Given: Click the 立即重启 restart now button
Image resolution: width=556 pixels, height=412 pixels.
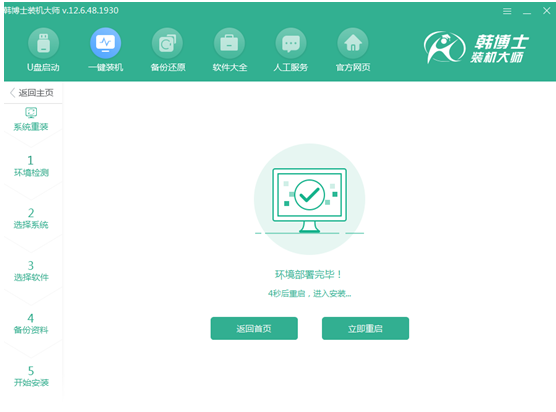Looking at the screenshot, I should pos(365,329).
